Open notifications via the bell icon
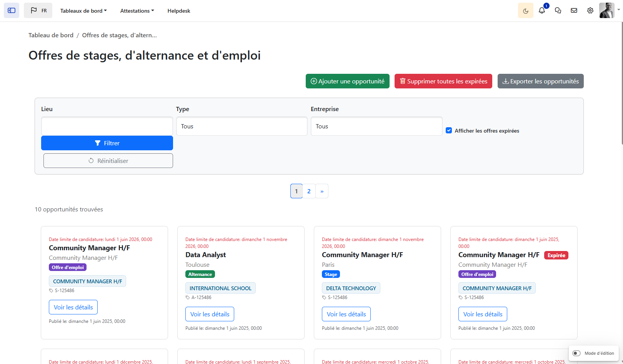 click(x=542, y=10)
